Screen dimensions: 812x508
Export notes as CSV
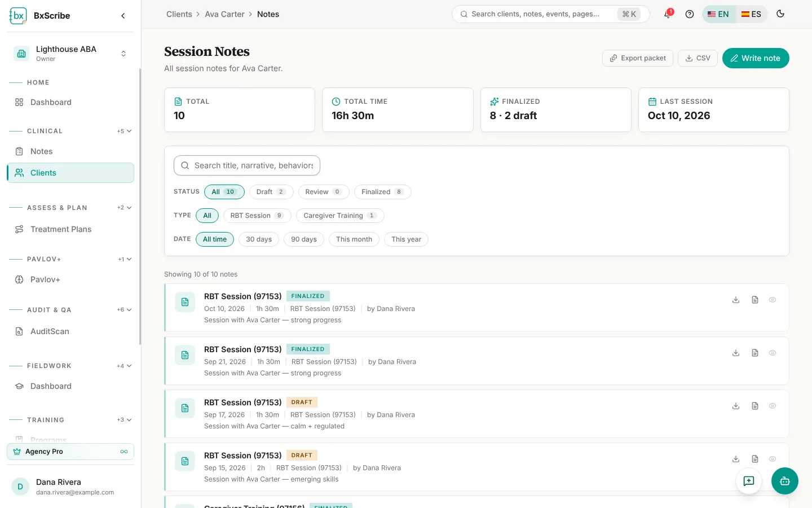coord(698,58)
